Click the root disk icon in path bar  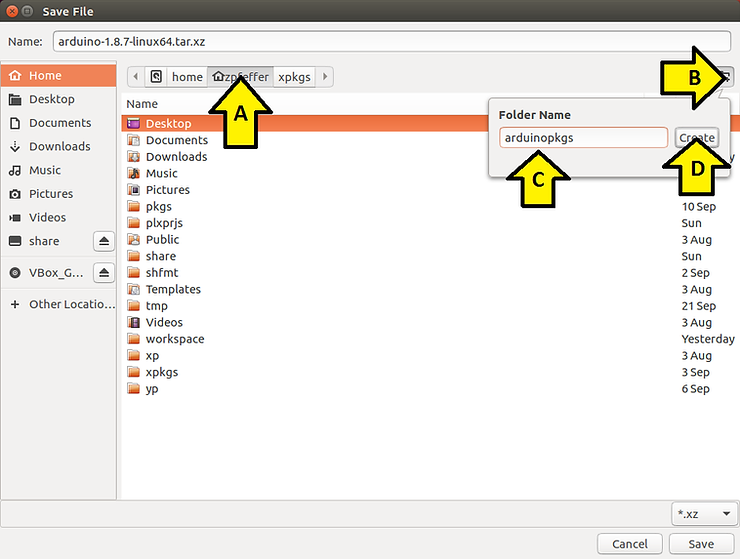(x=156, y=77)
